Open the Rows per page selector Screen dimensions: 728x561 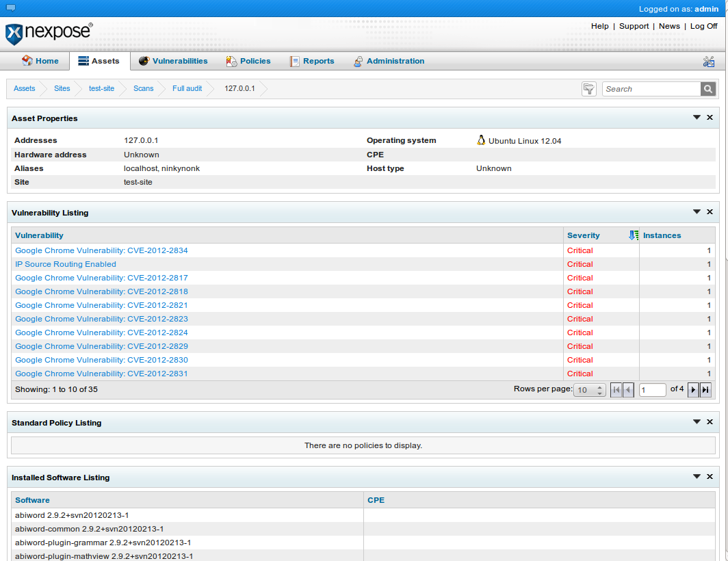click(590, 390)
